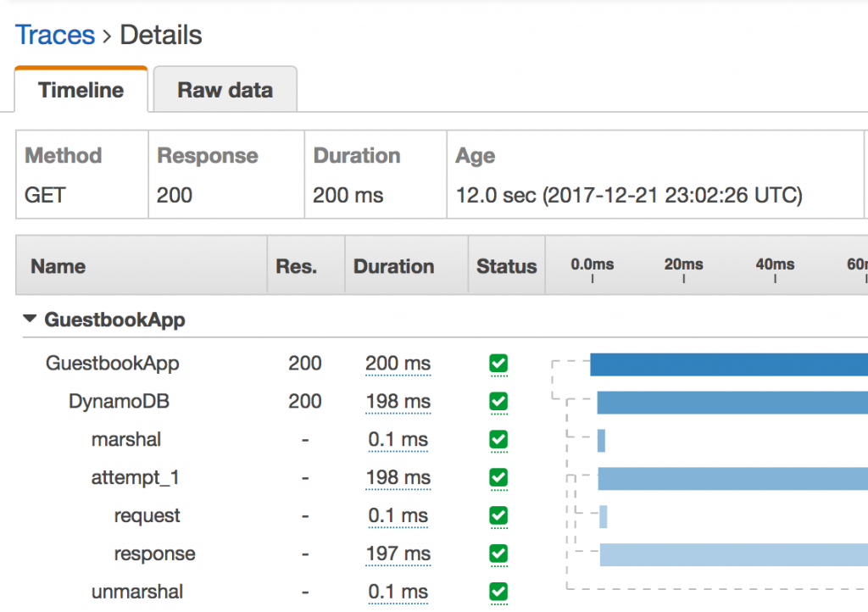Click the Age timestamp 12.0 sec value
The width and height of the screenshot is (868, 612).
629,195
